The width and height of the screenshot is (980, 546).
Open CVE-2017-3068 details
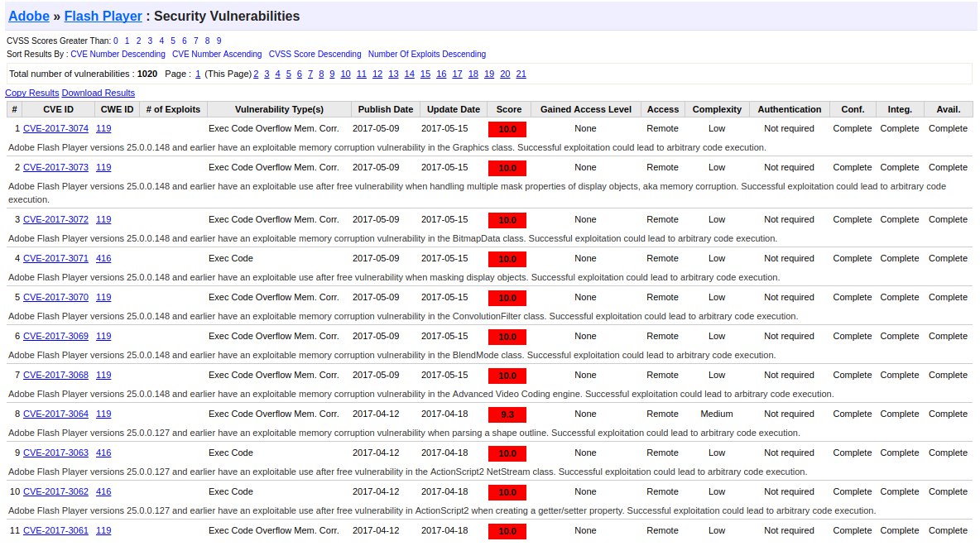pyautogui.click(x=55, y=375)
